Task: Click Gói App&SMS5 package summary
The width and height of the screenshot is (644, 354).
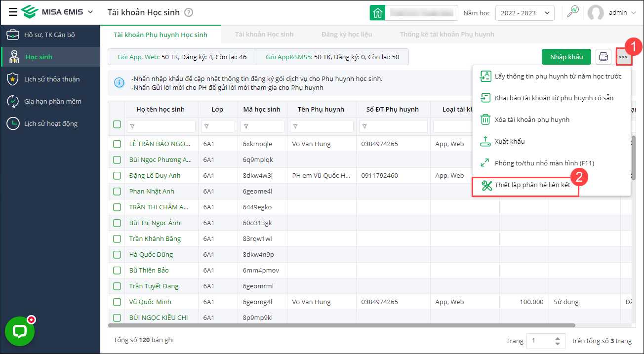Action: (332, 57)
